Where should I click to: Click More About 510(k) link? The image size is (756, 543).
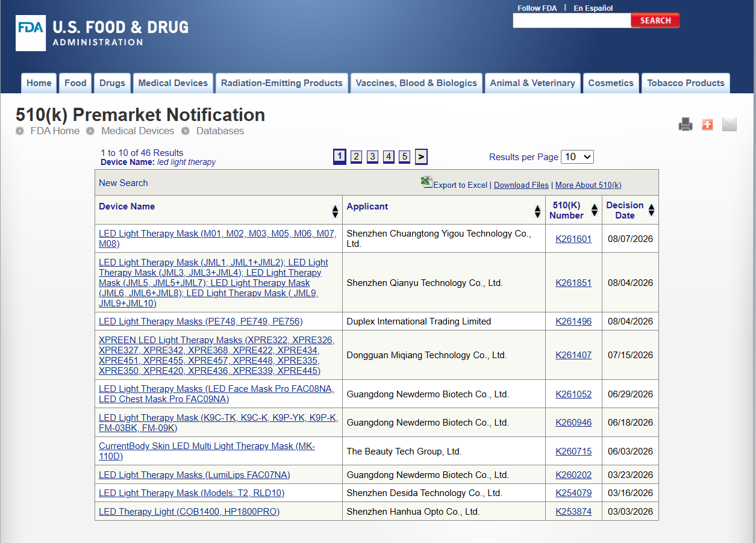coord(588,185)
